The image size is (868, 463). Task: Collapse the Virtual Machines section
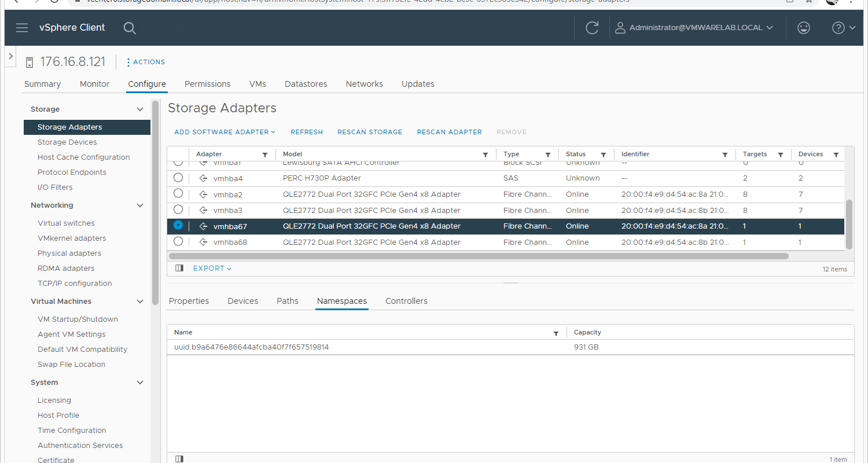[139, 302]
